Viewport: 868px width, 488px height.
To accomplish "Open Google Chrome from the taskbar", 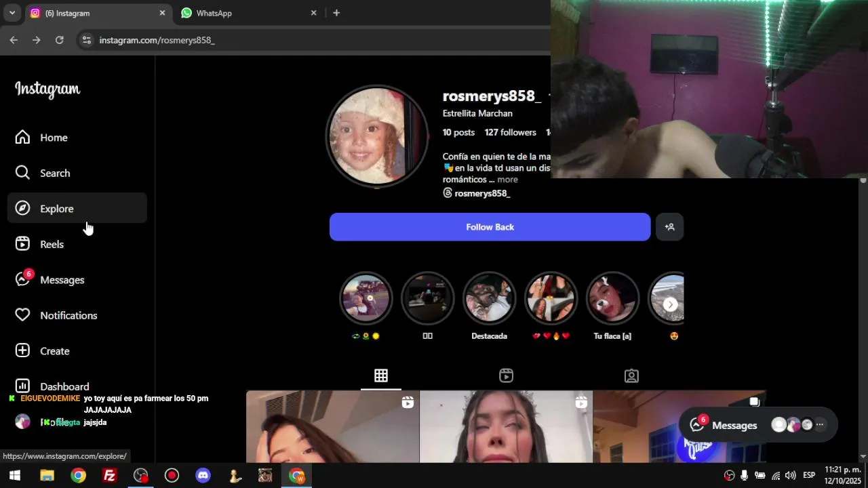I will coord(79,476).
